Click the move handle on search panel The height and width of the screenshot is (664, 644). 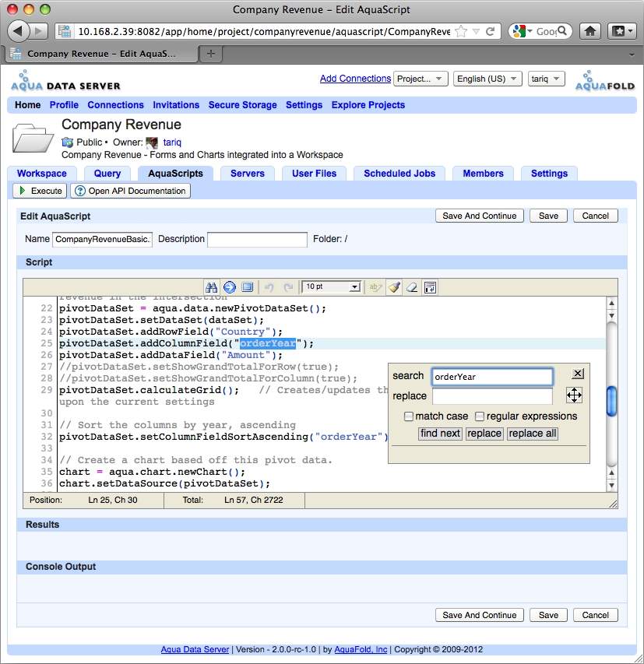pos(574,395)
